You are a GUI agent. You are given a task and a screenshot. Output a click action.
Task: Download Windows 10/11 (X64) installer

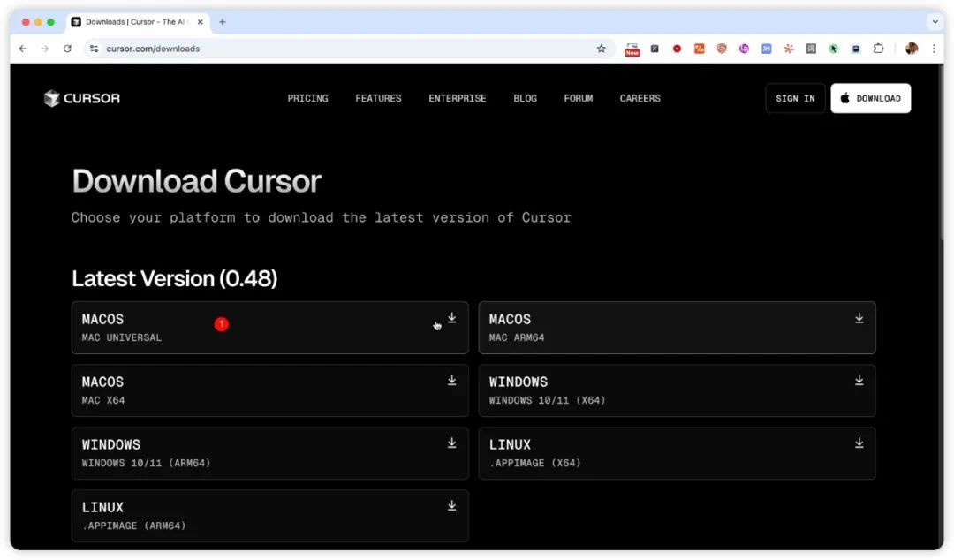pos(677,390)
